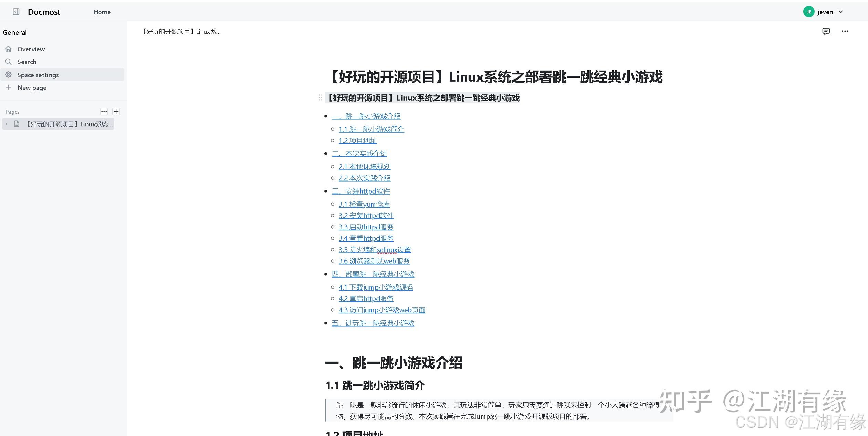Open Search from the sidebar
Screen dimensions: 868x436
tap(27, 62)
